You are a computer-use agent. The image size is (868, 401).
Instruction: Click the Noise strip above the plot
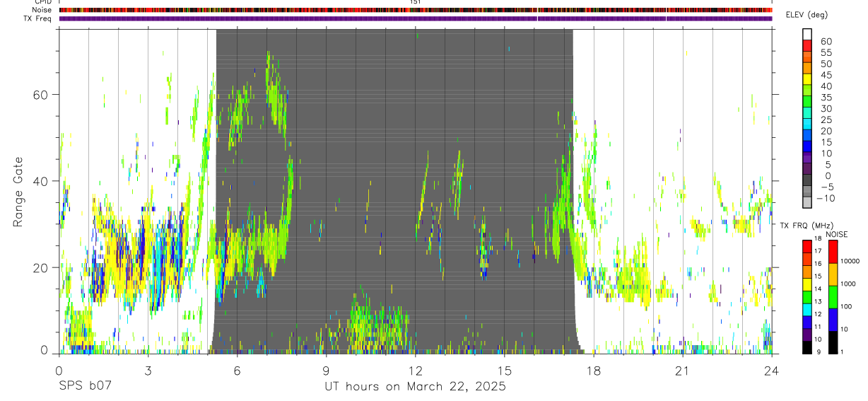pos(416,11)
